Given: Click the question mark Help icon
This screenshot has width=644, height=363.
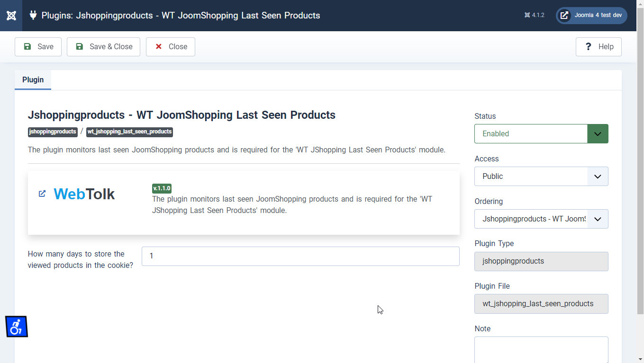Looking at the screenshot, I should pos(588,46).
